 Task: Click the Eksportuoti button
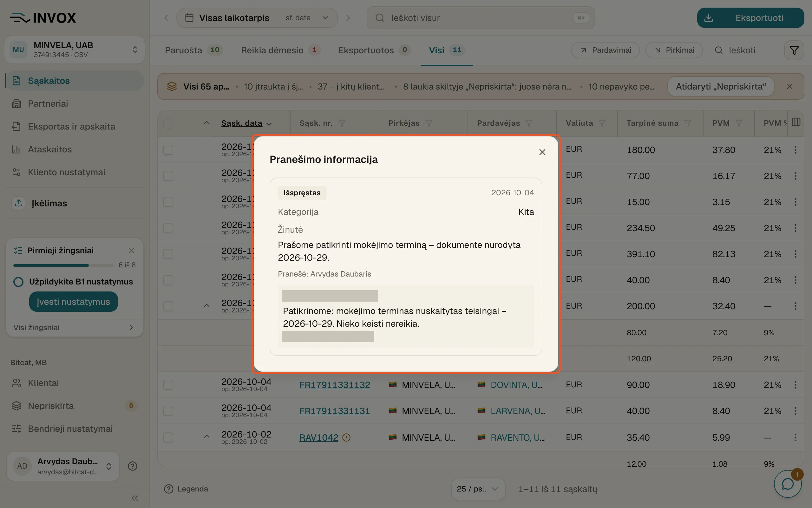click(750, 18)
